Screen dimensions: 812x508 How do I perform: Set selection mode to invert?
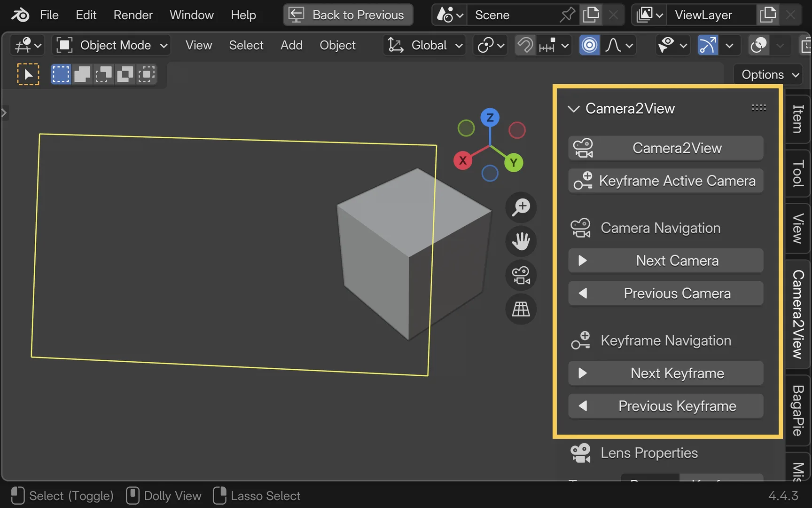(x=125, y=74)
